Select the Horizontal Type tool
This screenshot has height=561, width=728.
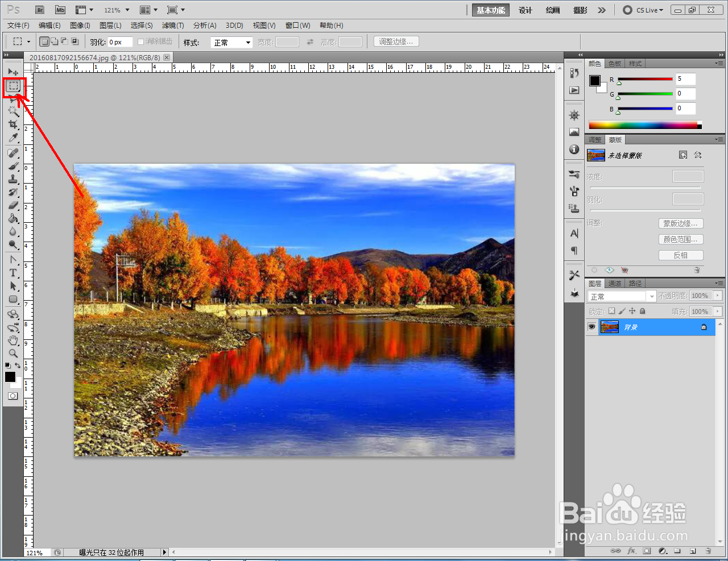(x=13, y=273)
